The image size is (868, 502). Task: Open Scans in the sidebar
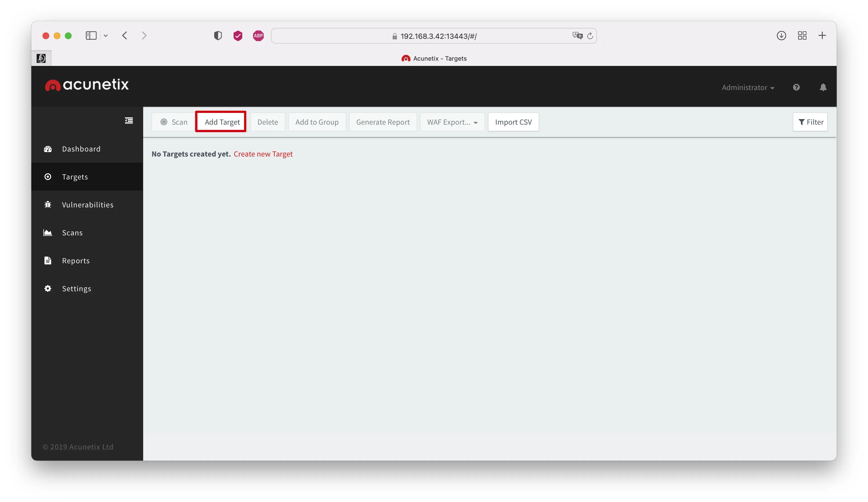pyautogui.click(x=87, y=233)
